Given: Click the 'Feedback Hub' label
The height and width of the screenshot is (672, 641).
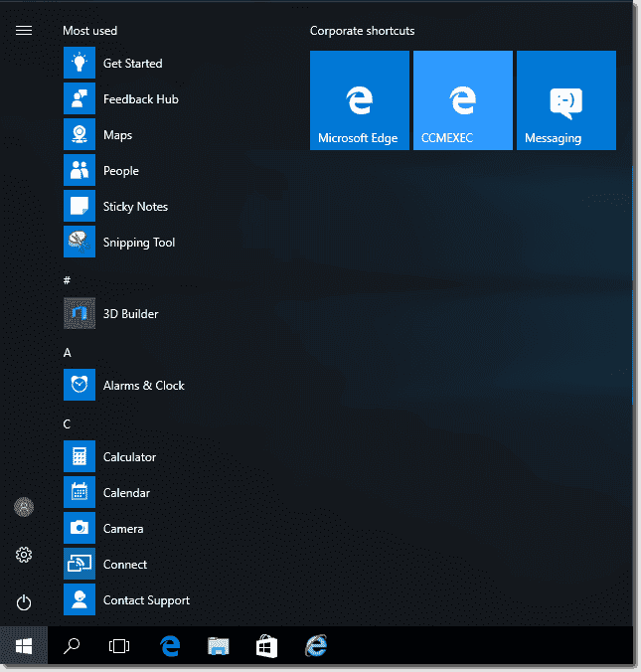Looking at the screenshot, I should click(x=141, y=99).
